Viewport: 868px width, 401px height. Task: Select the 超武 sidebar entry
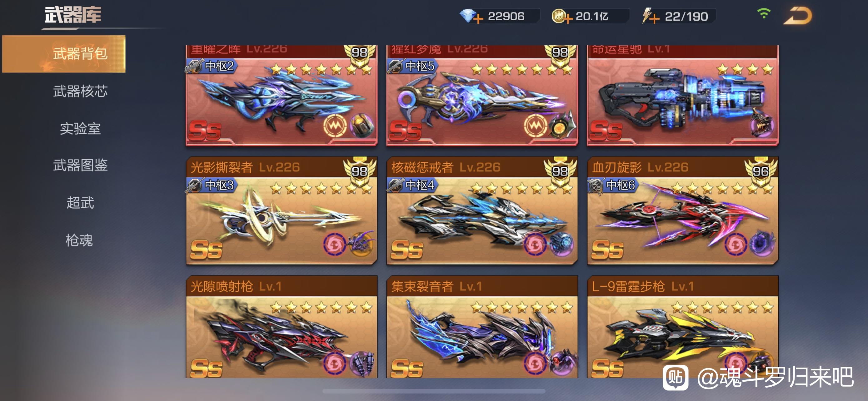point(80,203)
